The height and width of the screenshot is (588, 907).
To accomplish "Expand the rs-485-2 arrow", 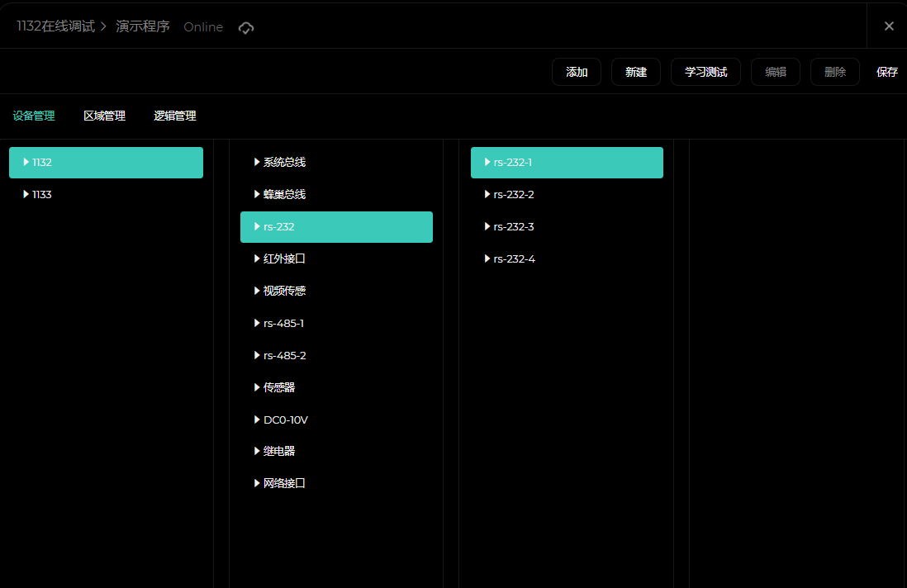I will click(257, 355).
